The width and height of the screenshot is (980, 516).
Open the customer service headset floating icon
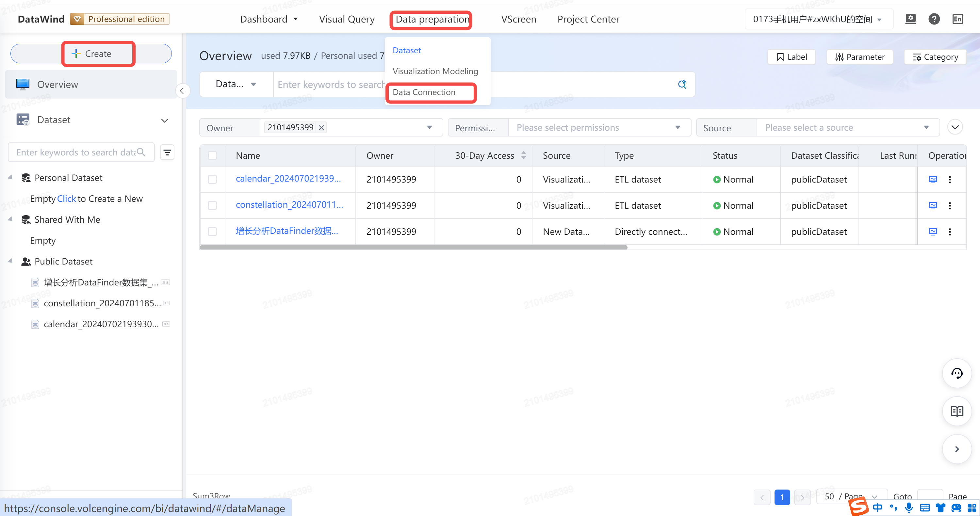click(956, 373)
